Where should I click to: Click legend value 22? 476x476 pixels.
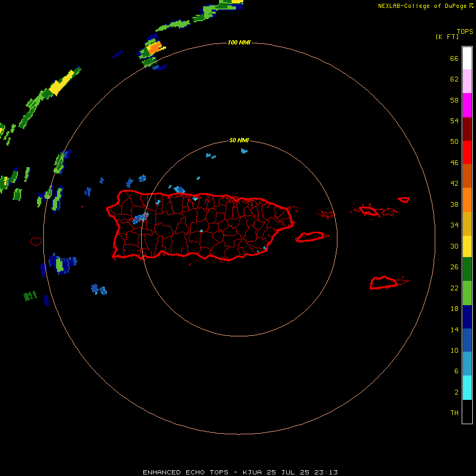[454, 288]
